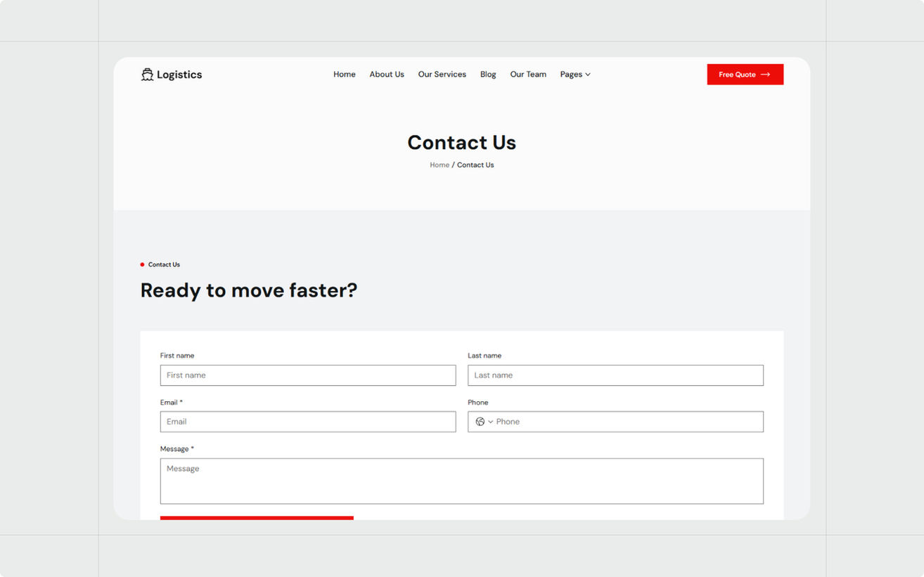Click the Free Quote button

click(x=745, y=74)
